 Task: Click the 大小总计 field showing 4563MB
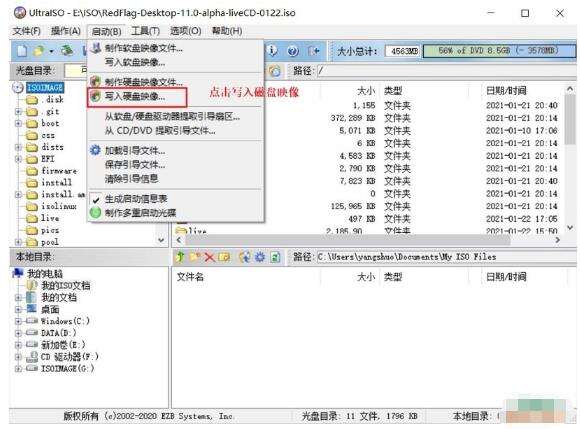point(403,51)
